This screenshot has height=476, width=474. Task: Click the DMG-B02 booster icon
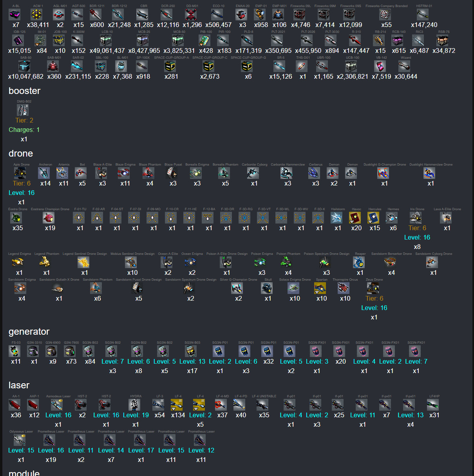coord(23,110)
